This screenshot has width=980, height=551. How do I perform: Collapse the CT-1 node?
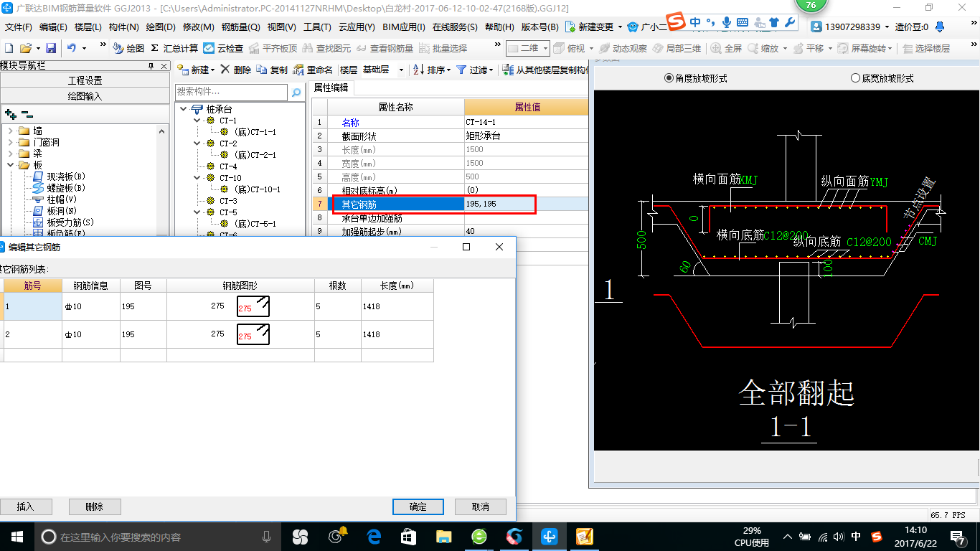[197, 121]
